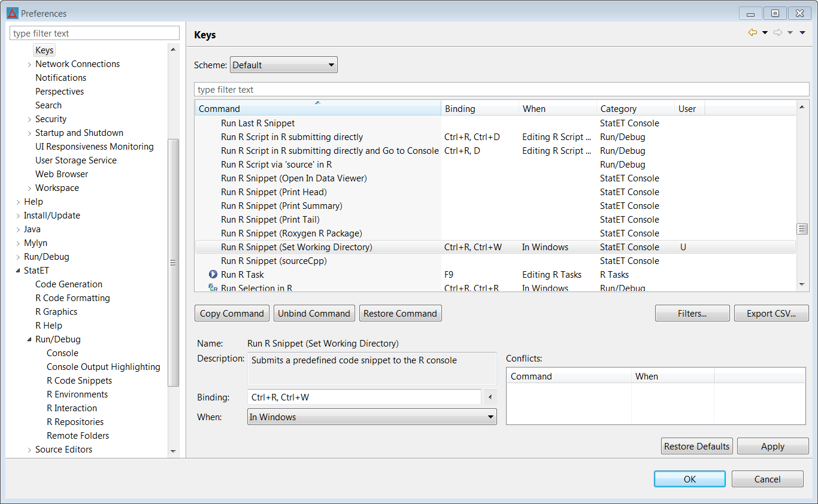
Task: Expand the Network Connections tree node
Action: pyautogui.click(x=29, y=64)
